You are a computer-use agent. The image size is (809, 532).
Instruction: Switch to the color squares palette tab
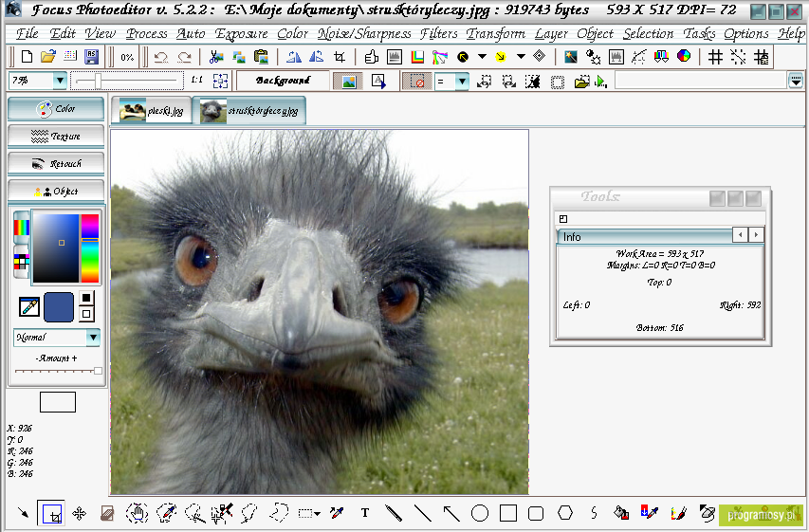click(21, 262)
